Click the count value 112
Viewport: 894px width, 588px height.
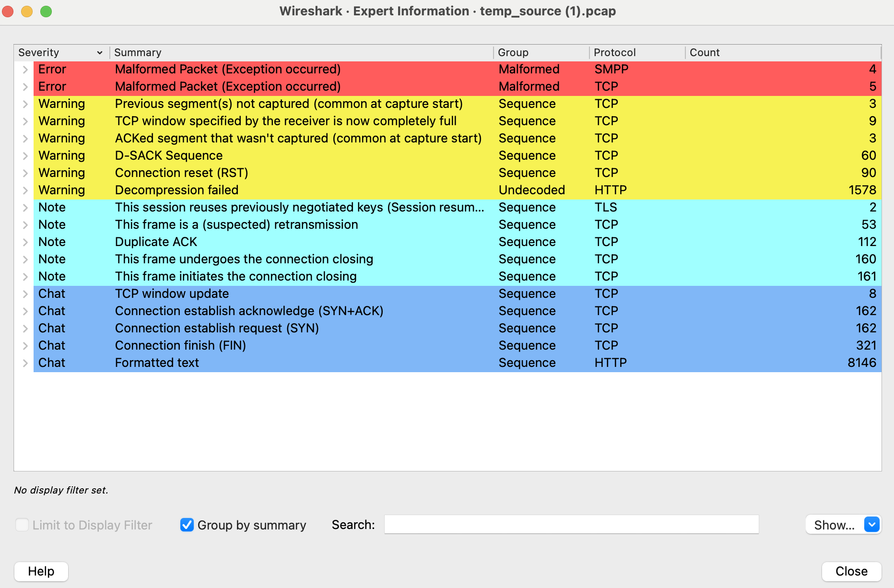867,242
